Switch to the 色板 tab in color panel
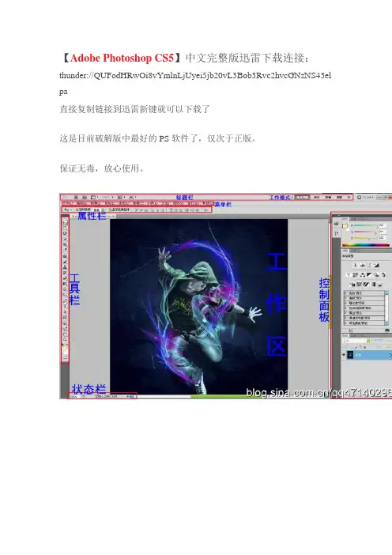392x555 pixels. tap(354, 219)
